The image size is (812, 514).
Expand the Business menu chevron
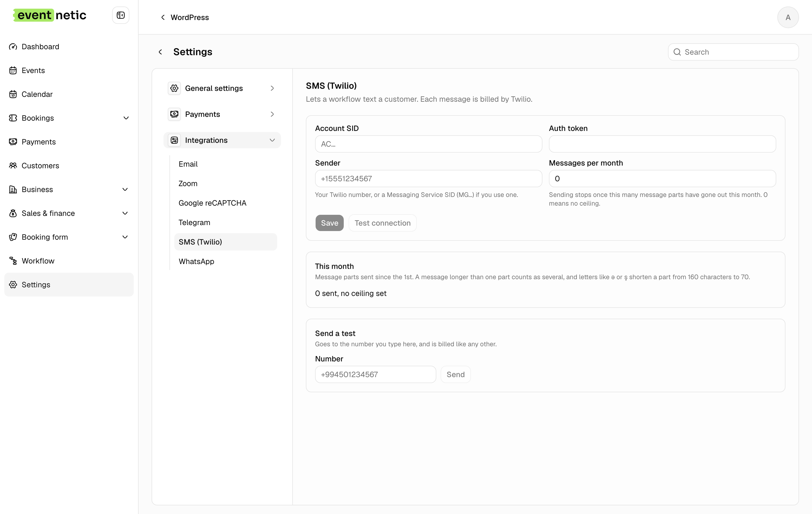click(x=125, y=189)
